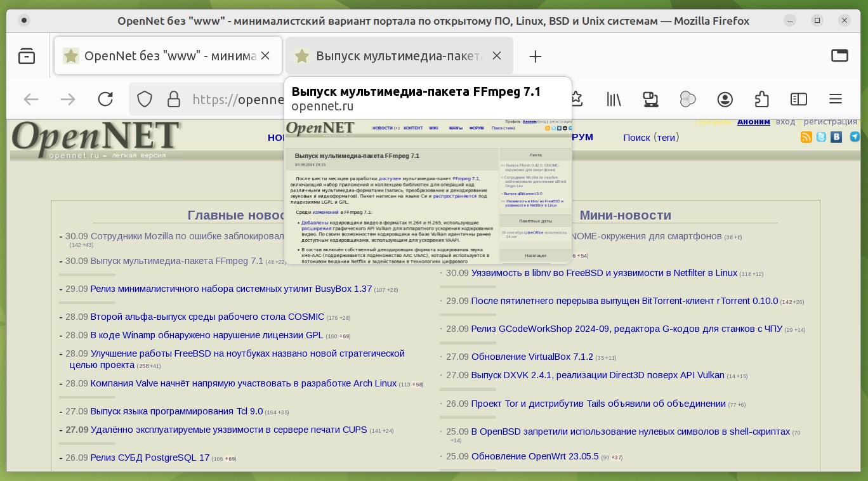Open the PostgreSQL 17 release link
The width and height of the screenshot is (868, 481).
150,458
